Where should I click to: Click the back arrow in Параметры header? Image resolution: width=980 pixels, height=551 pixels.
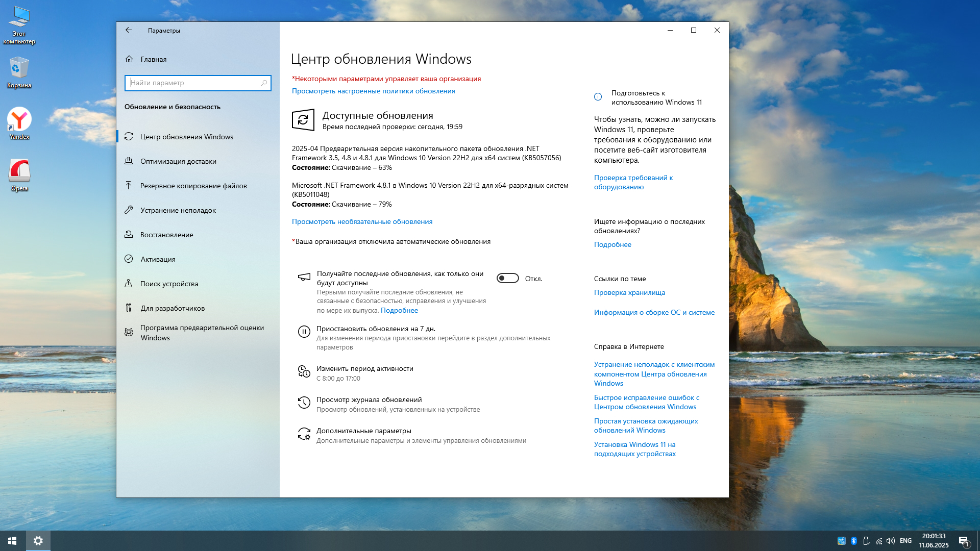point(129,30)
